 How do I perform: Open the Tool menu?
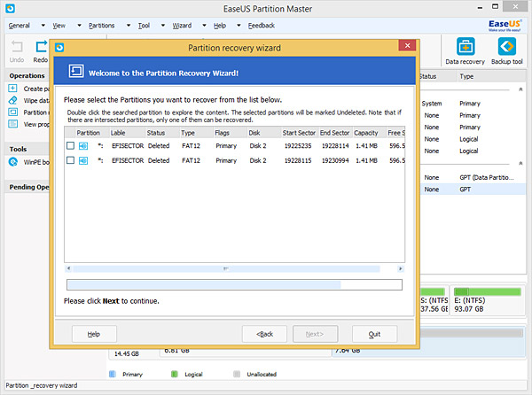pyautogui.click(x=144, y=26)
